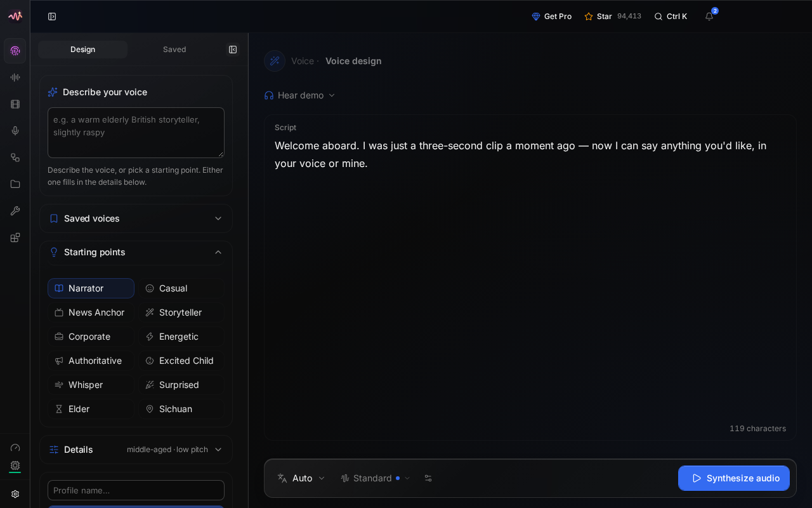Image resolution: width=812 pixels, height=508 pixels.
Task: Switch to the Design tab
Action: click(x=82, y=50)
